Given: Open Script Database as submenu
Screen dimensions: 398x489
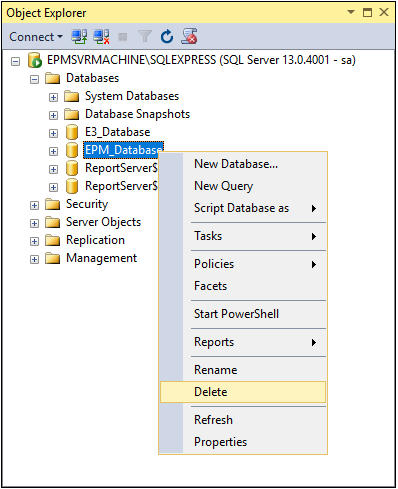Looking at the screenshot, I should point(243,208).
